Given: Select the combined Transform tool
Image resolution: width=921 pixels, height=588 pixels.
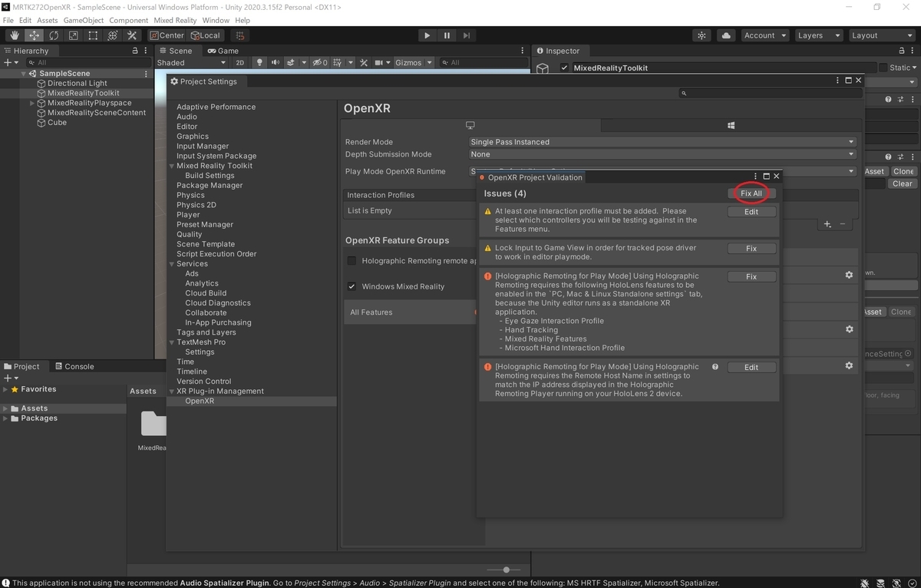Looking at the screenshot, I should point(113,35).
